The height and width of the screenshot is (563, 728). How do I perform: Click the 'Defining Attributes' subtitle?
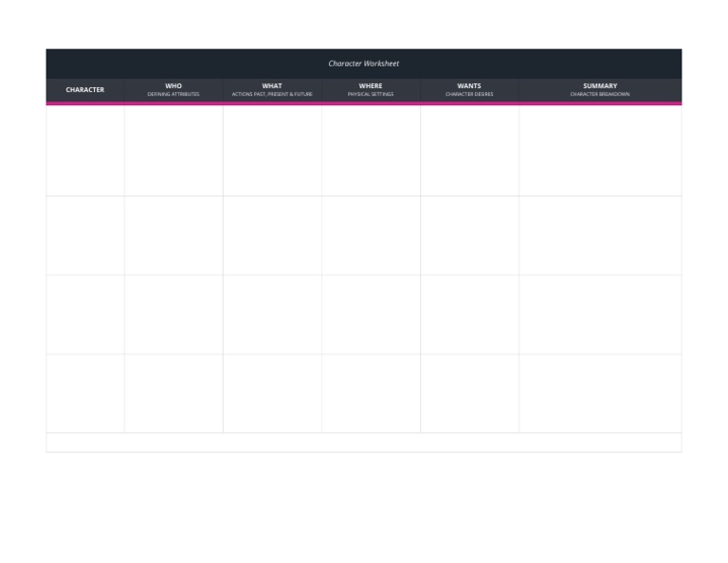point(173,94)
